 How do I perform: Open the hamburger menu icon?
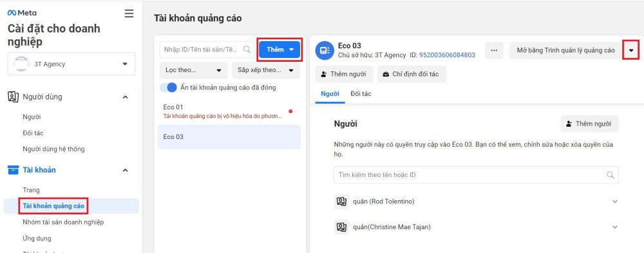click(x=129, y=14)
